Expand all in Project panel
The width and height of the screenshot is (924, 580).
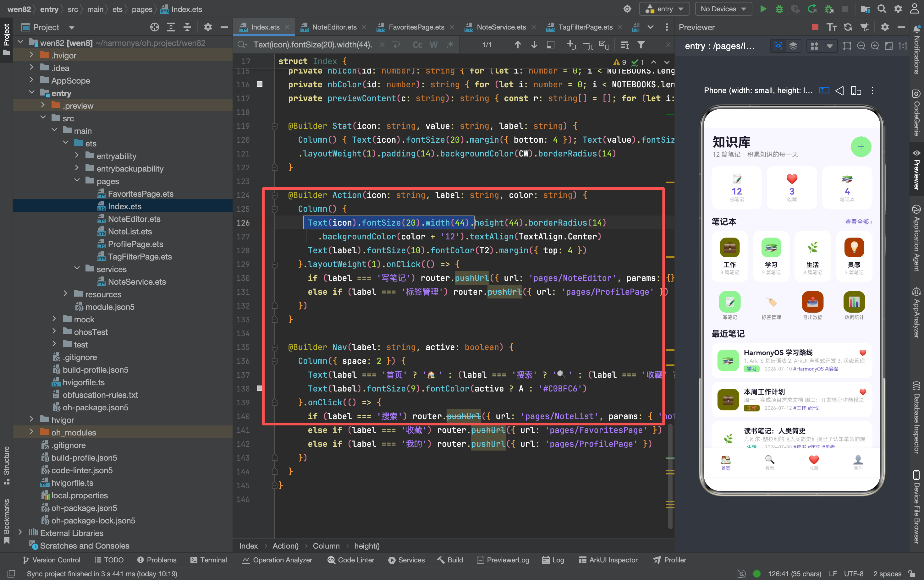point(171,27)
